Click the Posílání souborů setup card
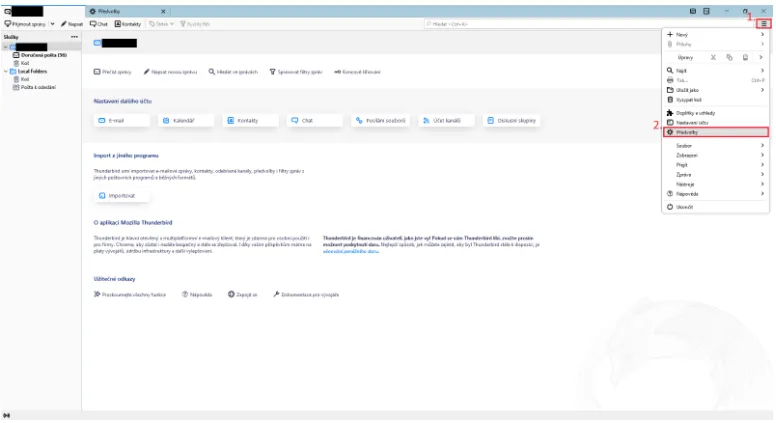This screenshot has height=423, width=776. coord(381,120)
